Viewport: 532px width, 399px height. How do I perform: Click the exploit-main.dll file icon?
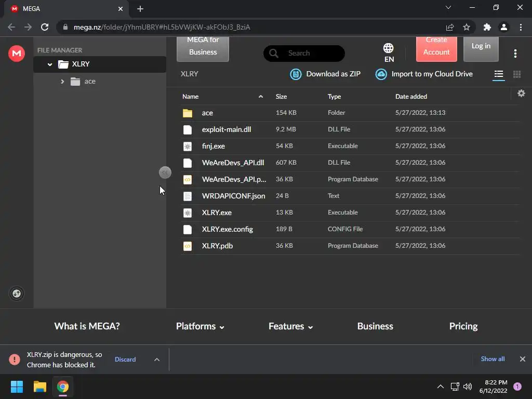point(187,129)
